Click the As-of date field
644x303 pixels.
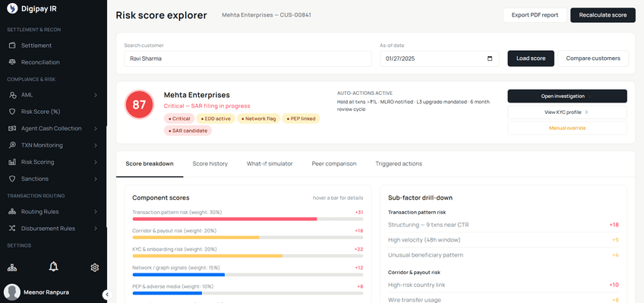coord(440,58)
